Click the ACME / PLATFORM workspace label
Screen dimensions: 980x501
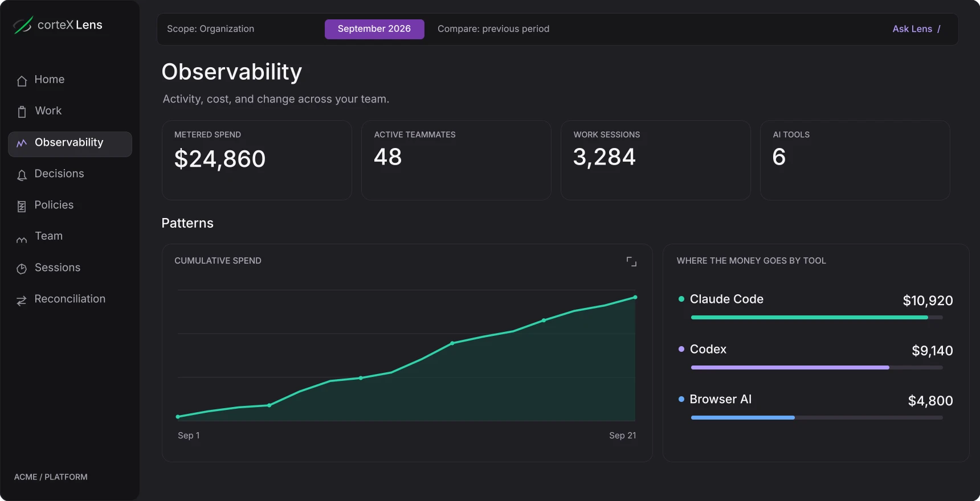(x=51, y=477)
